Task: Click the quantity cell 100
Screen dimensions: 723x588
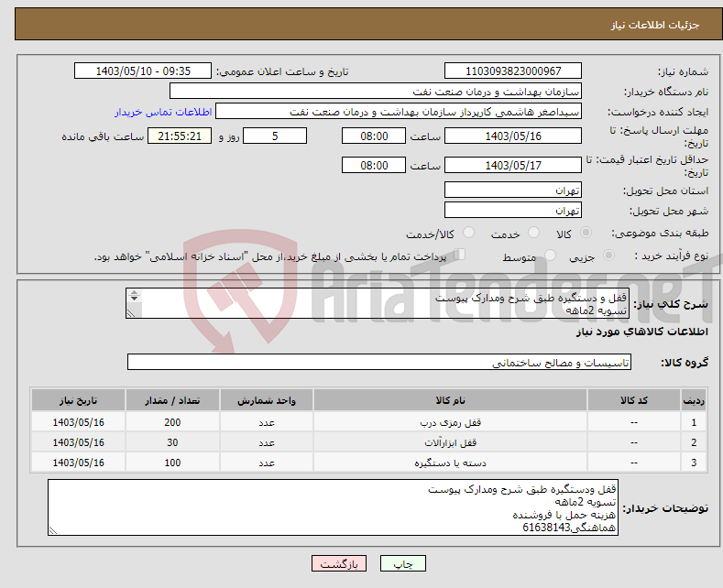Action: [x=172, y=463]
